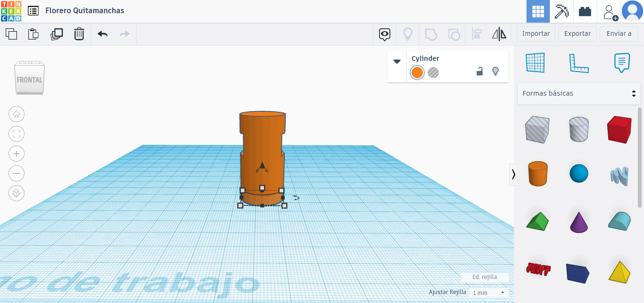Toggle orthographic perspective cube view

click(17, 193)
